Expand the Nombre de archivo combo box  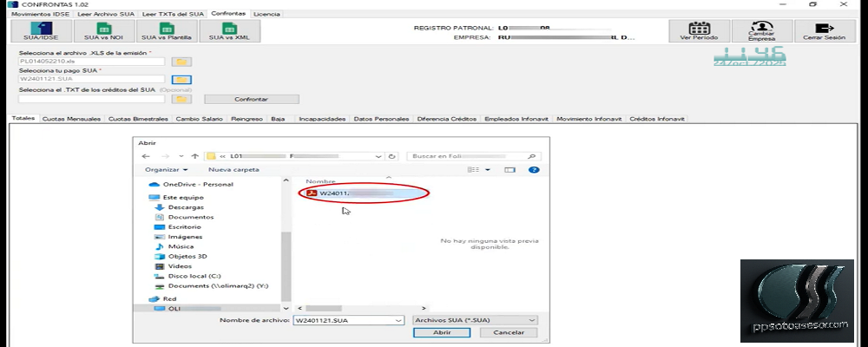tap(398, 320)
